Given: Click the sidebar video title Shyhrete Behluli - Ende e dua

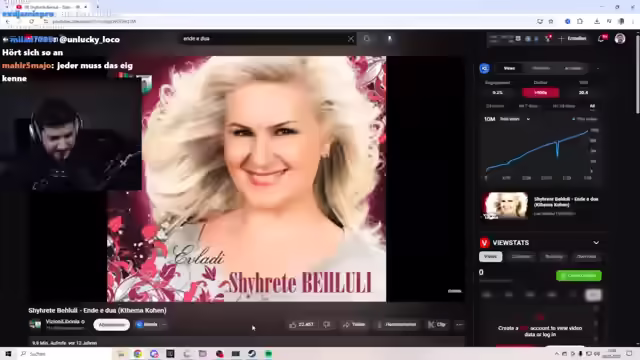Looking at the screenshot, I should point(566,202).
